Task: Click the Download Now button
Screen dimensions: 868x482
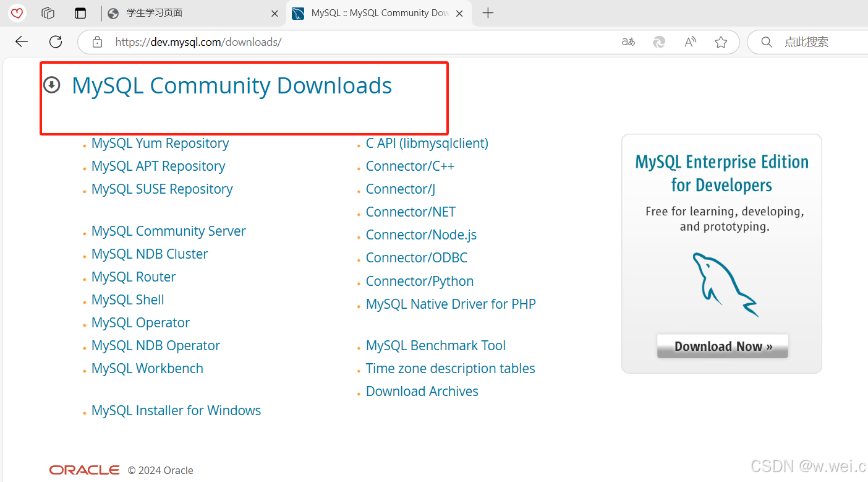Action: click(721, 346)
